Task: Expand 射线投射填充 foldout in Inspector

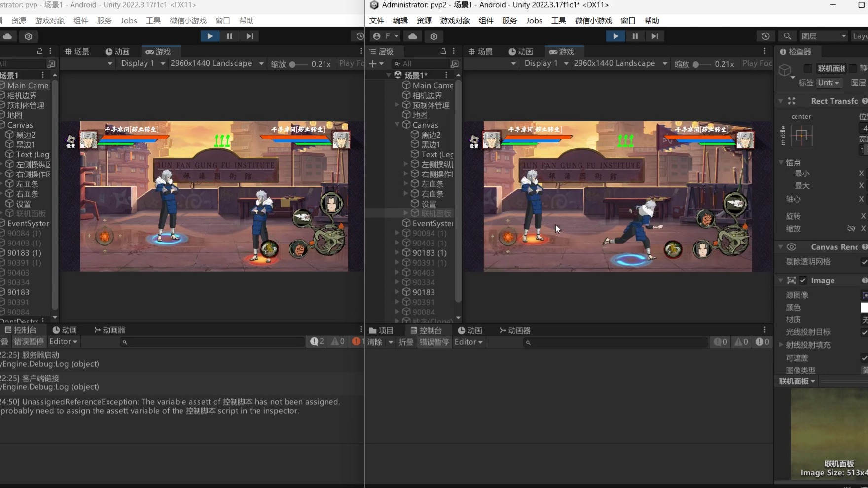Action: pyautogui.click(x=781, y=345)
